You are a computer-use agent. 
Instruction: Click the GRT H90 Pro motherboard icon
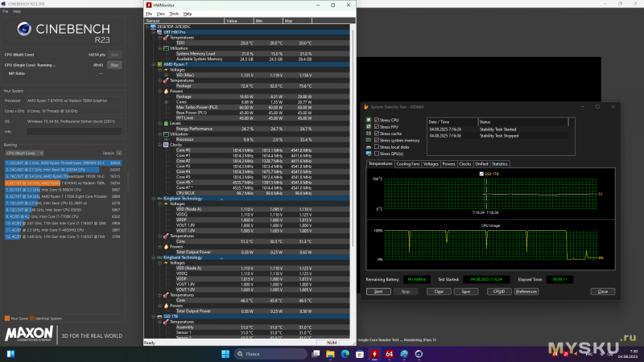(159, 32)
